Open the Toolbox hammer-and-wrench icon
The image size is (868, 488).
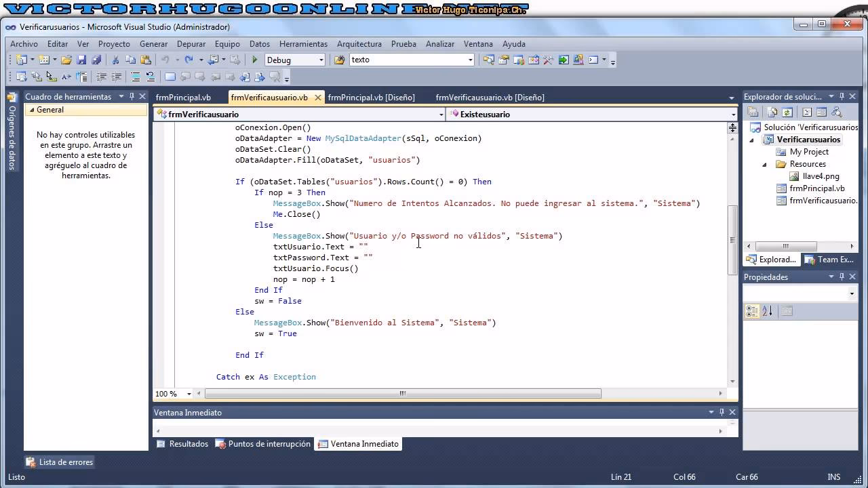point(548,60)
